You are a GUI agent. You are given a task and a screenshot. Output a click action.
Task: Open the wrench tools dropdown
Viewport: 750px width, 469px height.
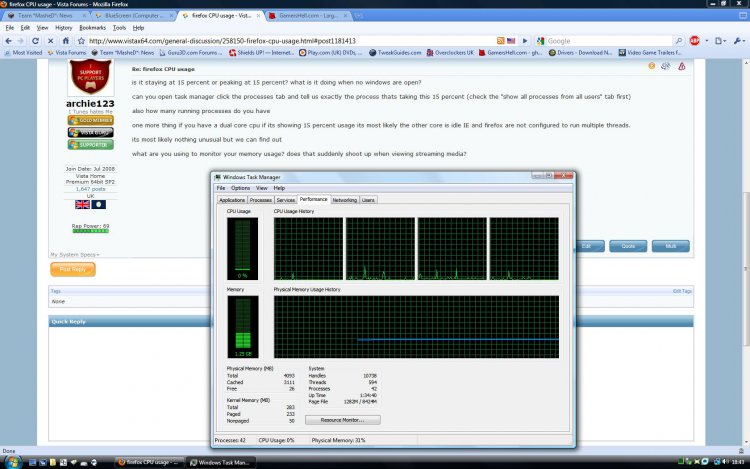coord(739,41)
